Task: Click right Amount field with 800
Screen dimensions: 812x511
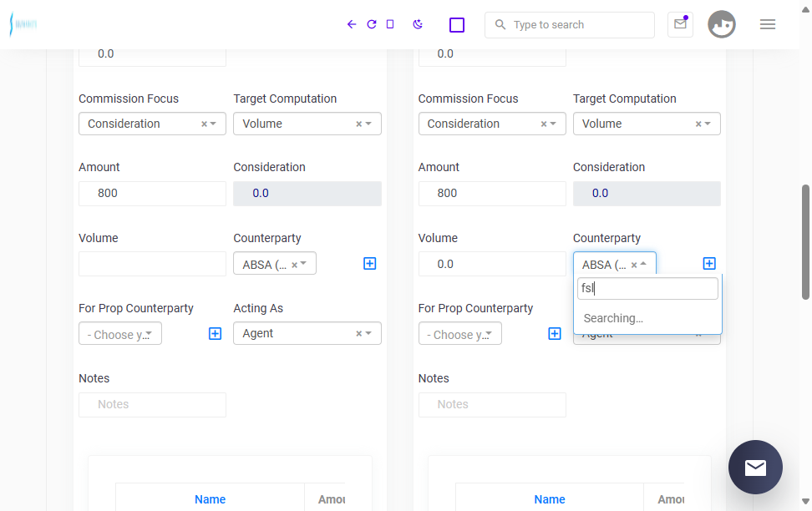Action: pyautogui.click(x=492, y=193)
